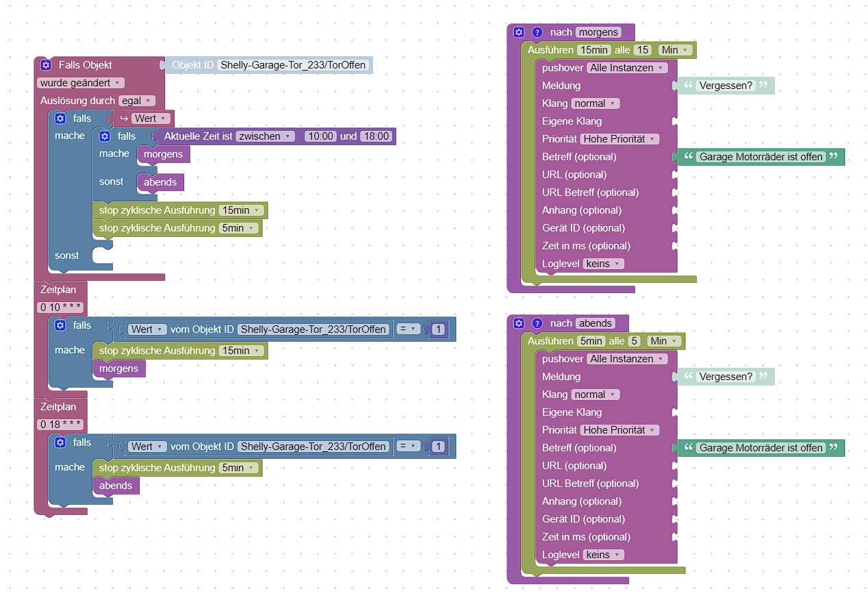Edit 'Vergessen?' text in abends Meldung
The height and width of the screenshot is (602, 868).
coord(726,377)
